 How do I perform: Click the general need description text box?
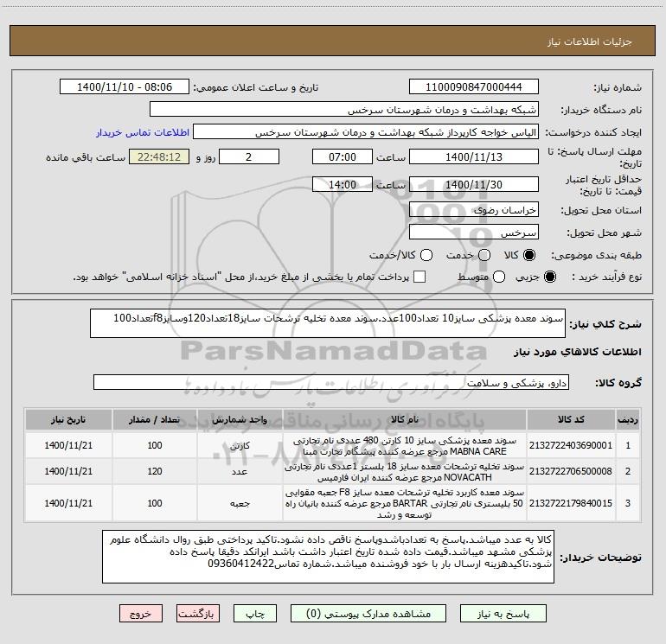pos(328,323)
